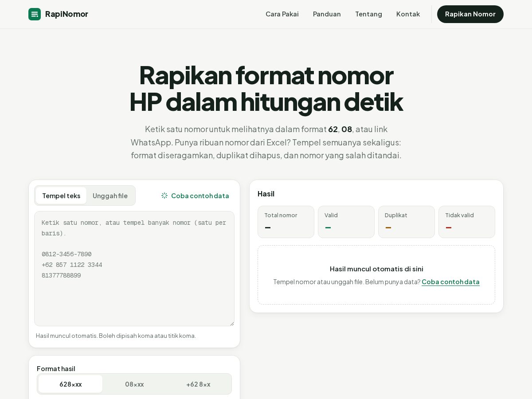The width and height of the screenshot is (532, 399).
Task: Select the +62 8xx output format
Action: tap(198, 384)
